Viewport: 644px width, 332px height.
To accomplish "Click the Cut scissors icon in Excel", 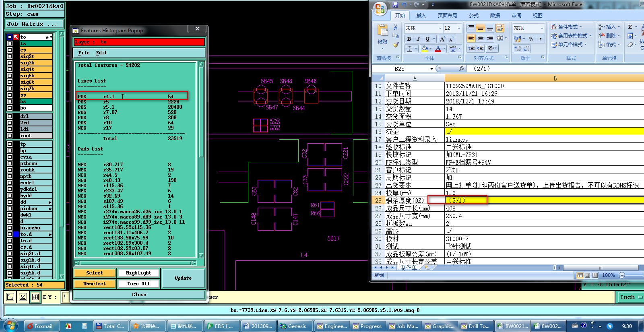I will click(396, 27).
